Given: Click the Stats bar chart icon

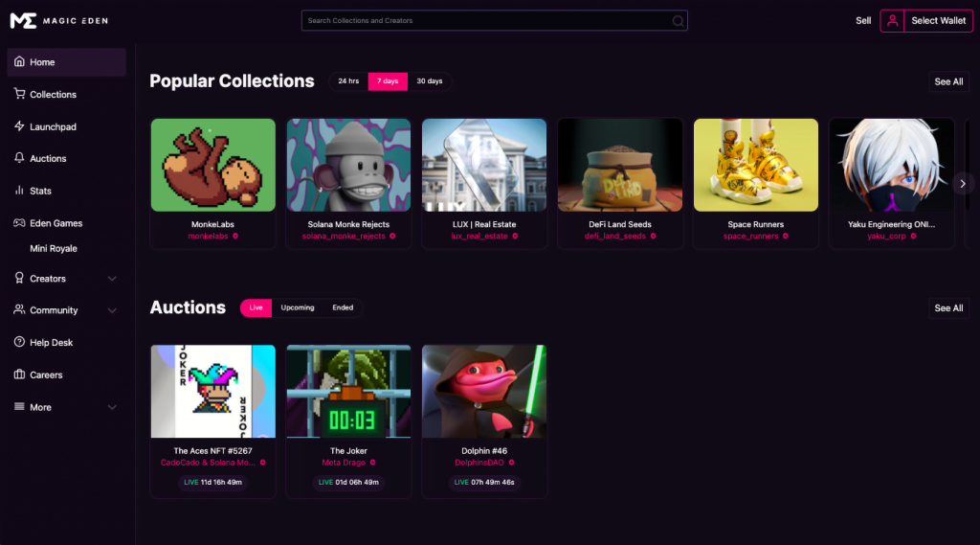Looking at the screenshot, I should (19, 191).
